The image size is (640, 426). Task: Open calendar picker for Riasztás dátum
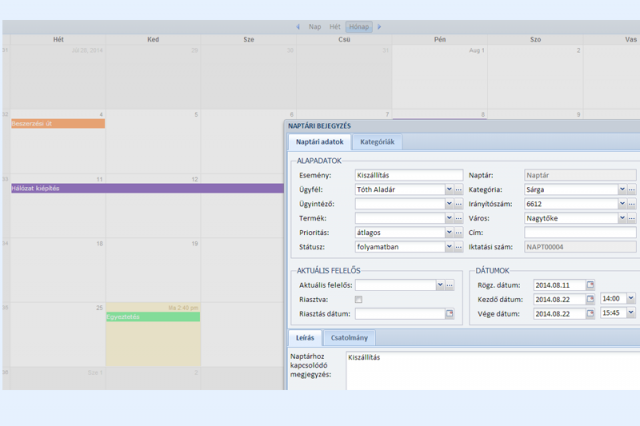click(x=447, y=314)
